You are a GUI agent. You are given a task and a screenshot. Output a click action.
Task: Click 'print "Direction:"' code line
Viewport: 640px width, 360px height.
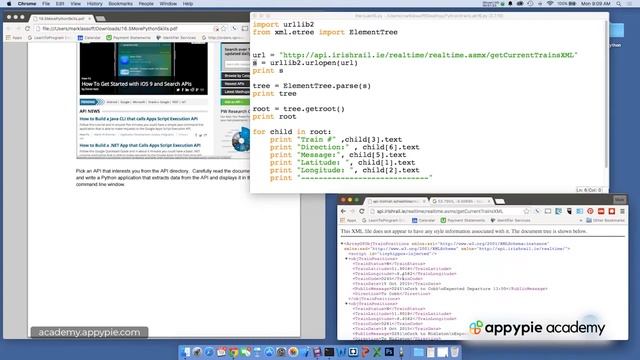coord(344,147)
